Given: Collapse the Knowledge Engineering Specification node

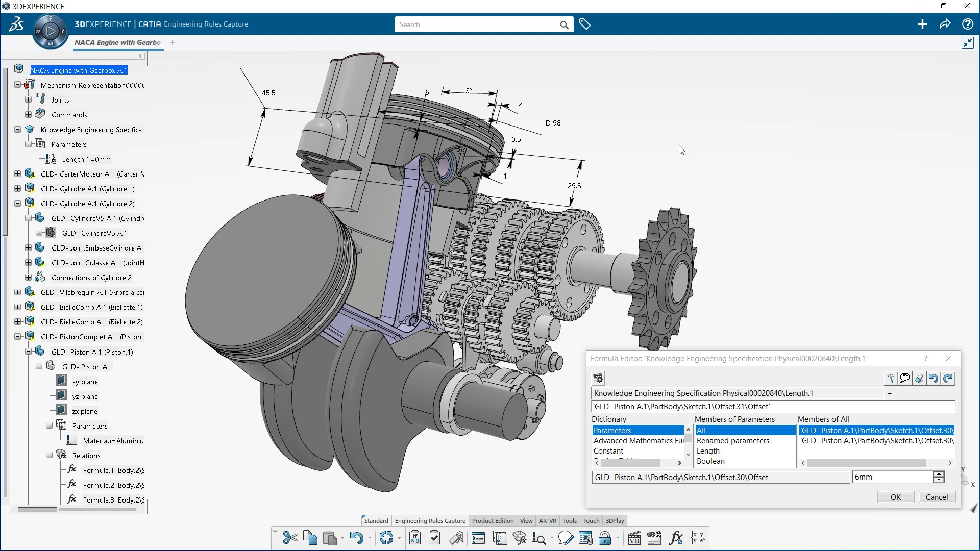Looking at the screenshot, I should click(18, 129).
